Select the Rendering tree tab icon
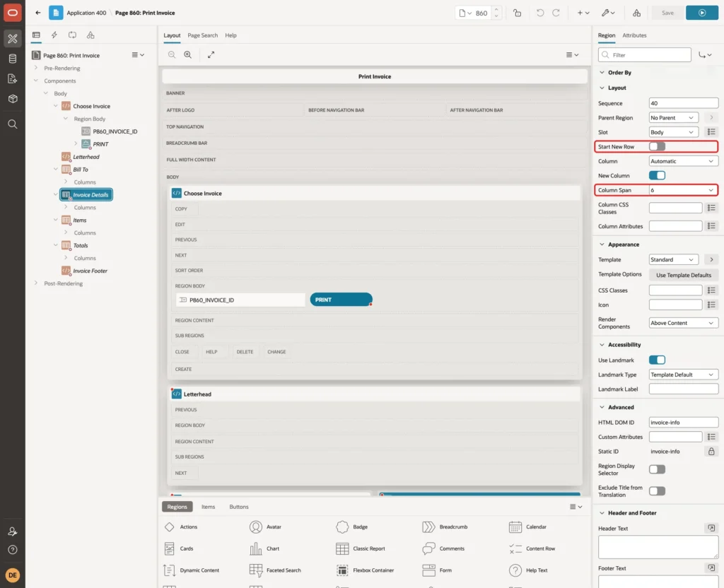Image resolution: width=724 pixels, height=588 pixels. [x=36, y=35]
